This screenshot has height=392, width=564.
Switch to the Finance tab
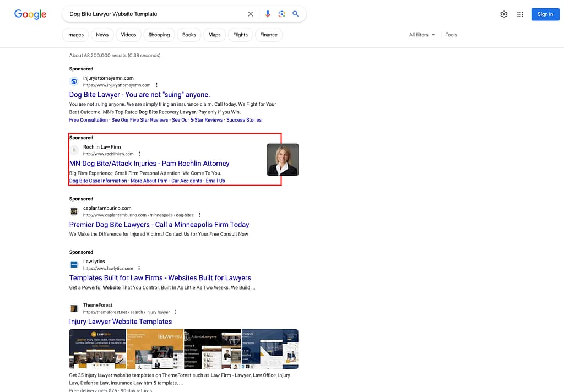[x=269, y=35]
